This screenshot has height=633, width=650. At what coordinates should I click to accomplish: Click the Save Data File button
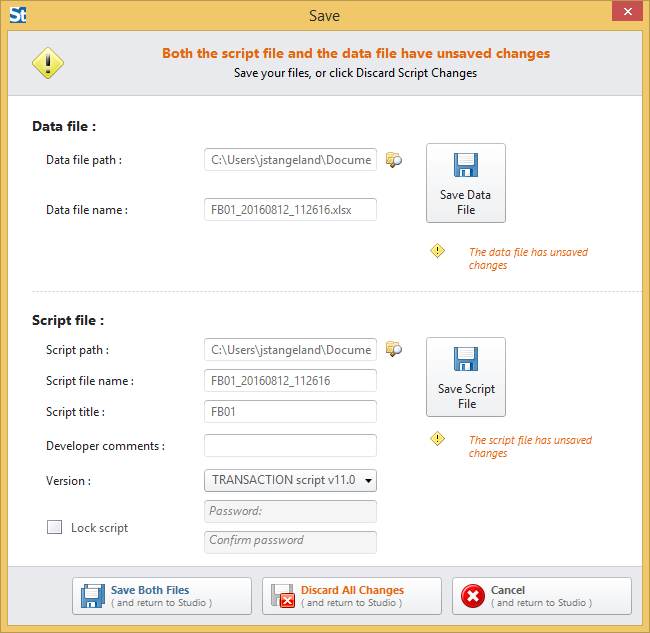point(465,183)
